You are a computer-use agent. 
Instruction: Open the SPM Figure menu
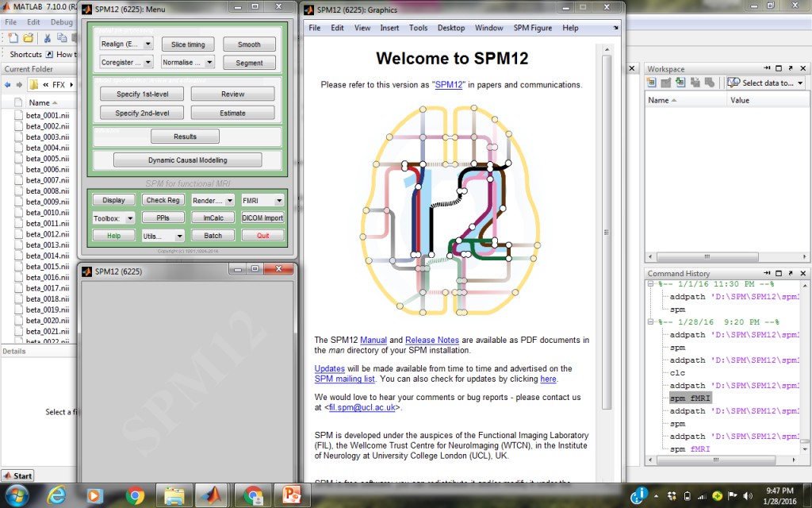tap(532, 28)
